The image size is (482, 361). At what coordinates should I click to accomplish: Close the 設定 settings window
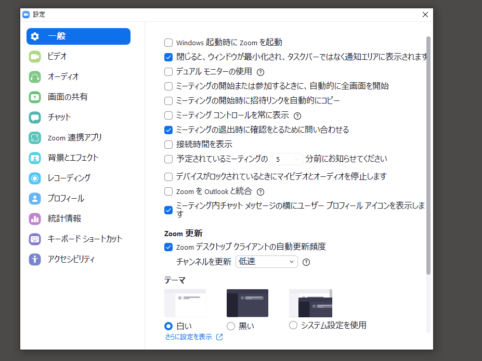click(425, 15)
